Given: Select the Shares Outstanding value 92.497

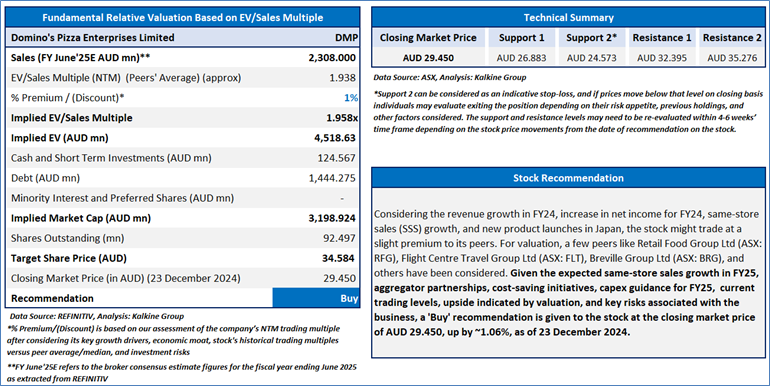Looking at the screenshot, I should pyautogui.click(x=339, y=238).
